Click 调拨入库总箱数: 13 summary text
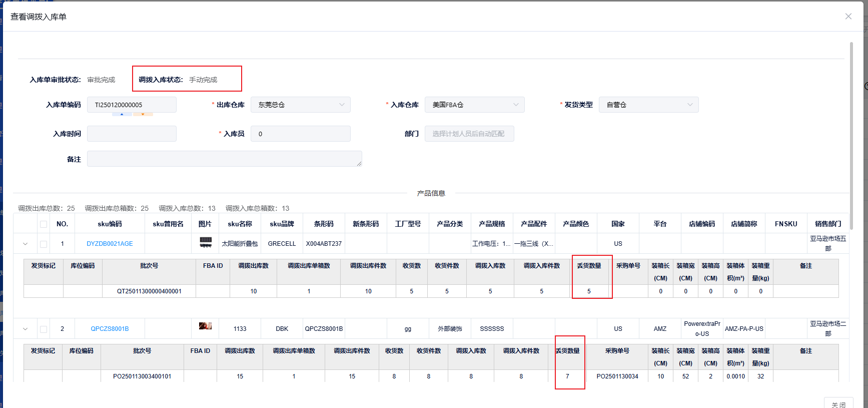This screenshot has width=868, height=408. point(257,208)
